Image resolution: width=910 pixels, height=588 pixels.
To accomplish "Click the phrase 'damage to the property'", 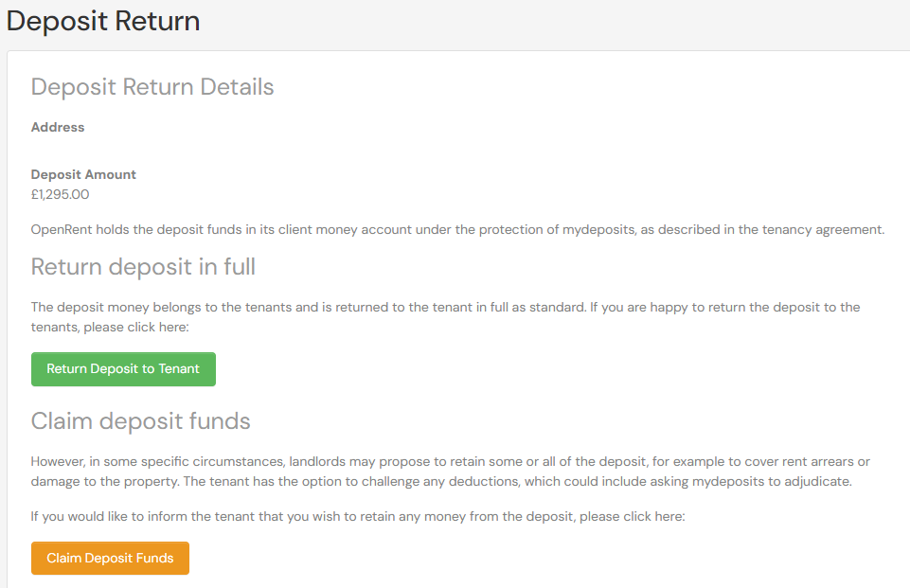I will tap(104, 482).
